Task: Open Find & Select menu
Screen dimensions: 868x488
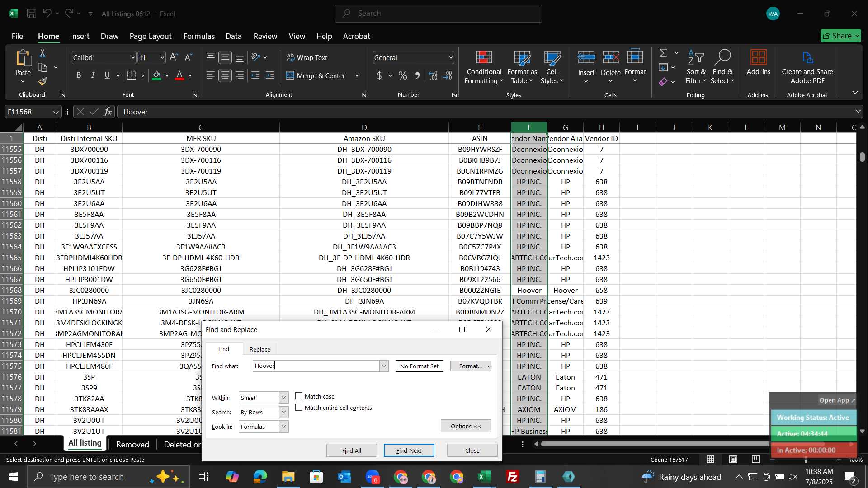Action: (x=722, y=67)
